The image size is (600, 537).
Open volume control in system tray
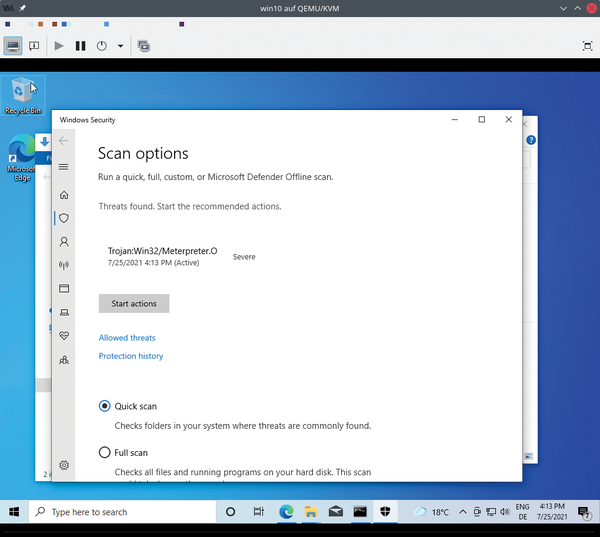point(505,512)
